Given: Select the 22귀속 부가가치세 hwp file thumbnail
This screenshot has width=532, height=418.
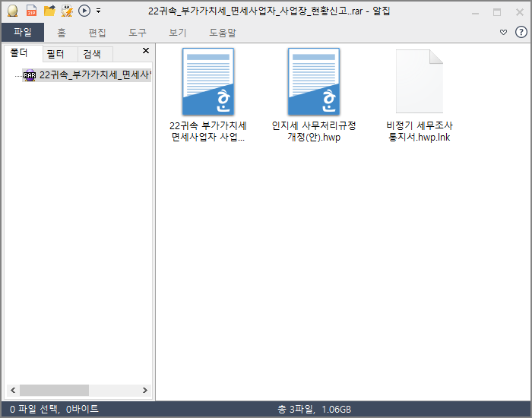Looking at the screenshot, I should pyautogui.click(x=208, y=81).
